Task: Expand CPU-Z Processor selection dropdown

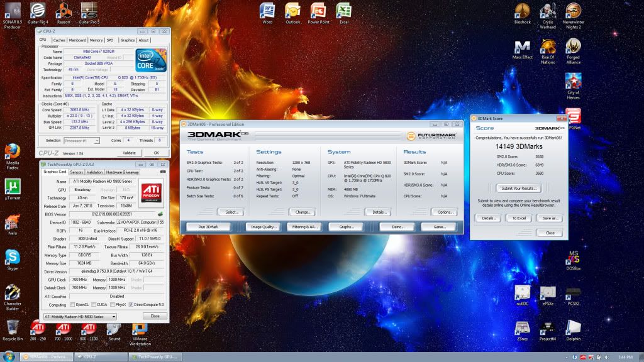Action: (x=96, y=141)
